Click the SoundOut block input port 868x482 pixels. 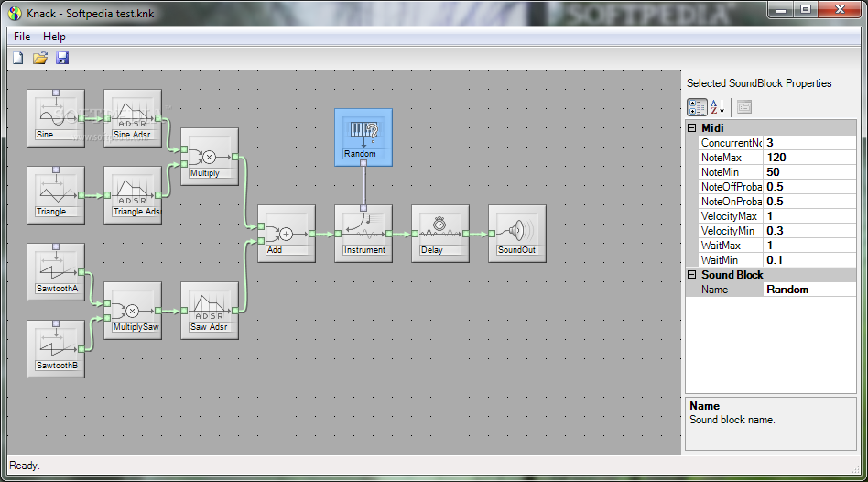coord(492,234)
